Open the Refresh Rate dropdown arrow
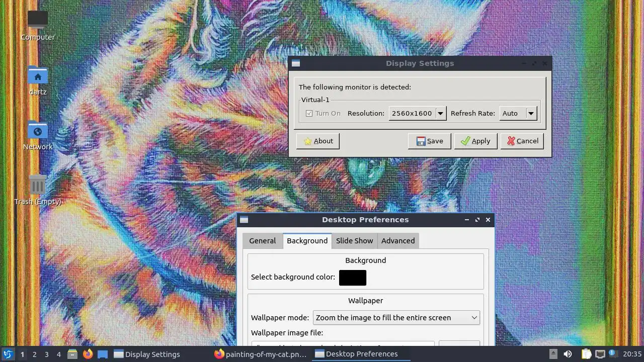The image size is (644, 362). 531,113
